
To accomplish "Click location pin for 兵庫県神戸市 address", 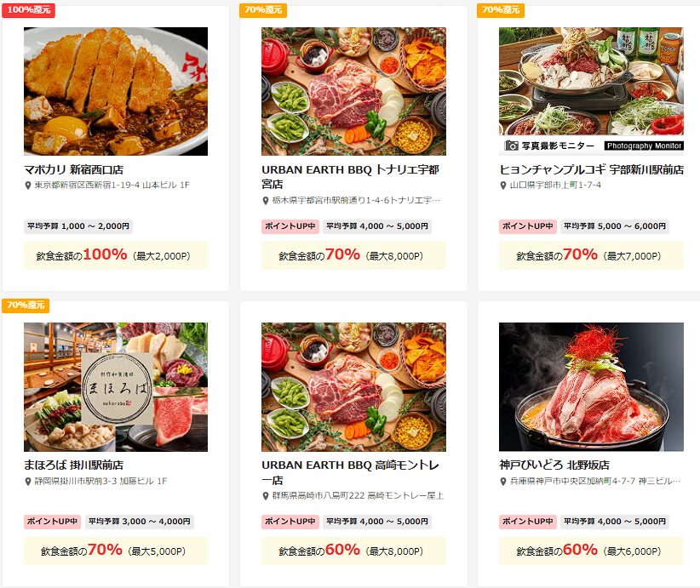I will coord(503,482).
